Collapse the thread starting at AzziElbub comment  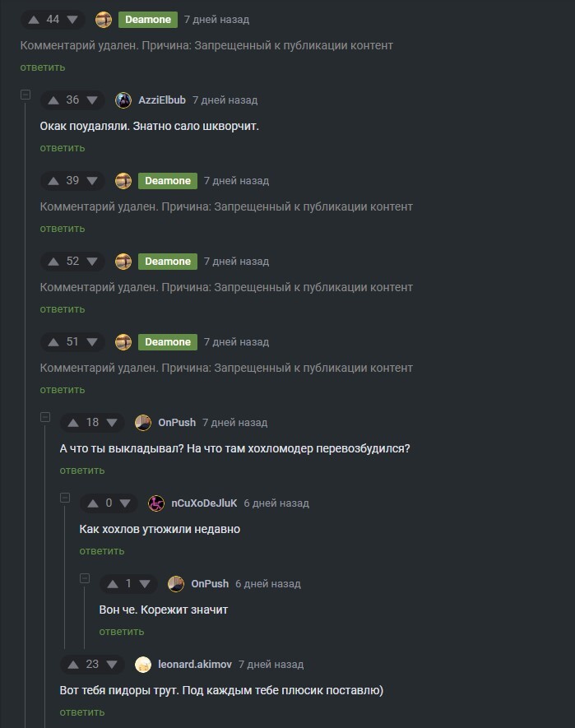(x=26, y=95)
